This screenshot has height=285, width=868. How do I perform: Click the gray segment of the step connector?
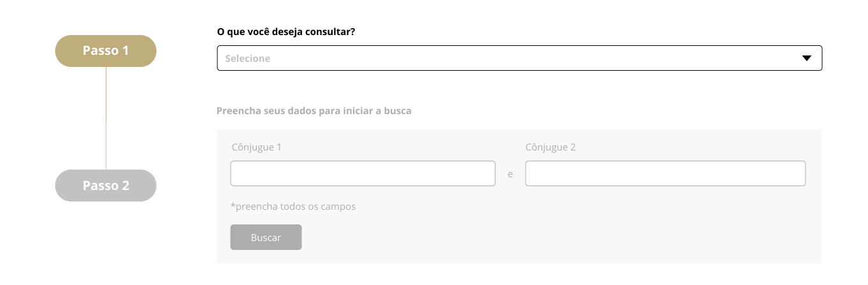106,145
